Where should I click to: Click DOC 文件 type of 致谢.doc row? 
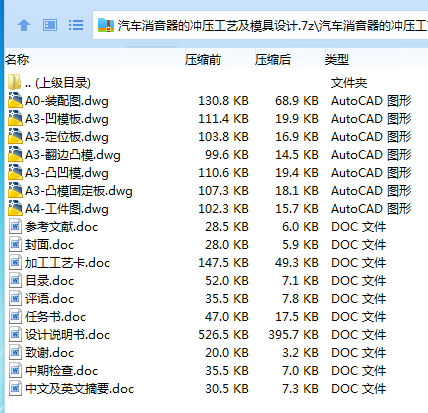tap(359, 353)
